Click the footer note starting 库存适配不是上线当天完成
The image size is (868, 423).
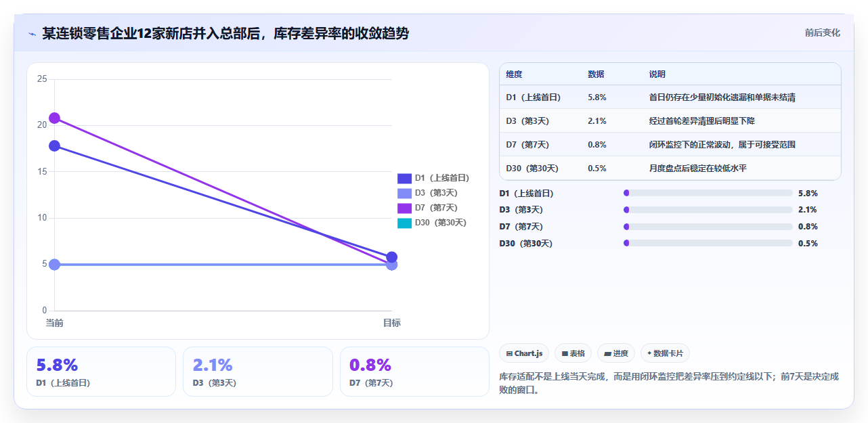(x=669, y=383)
